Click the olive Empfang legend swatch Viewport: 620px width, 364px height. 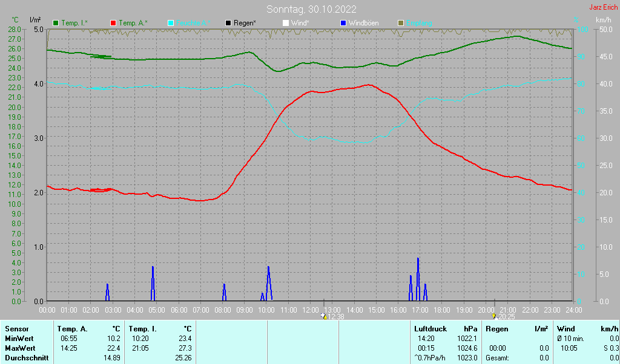401,24
